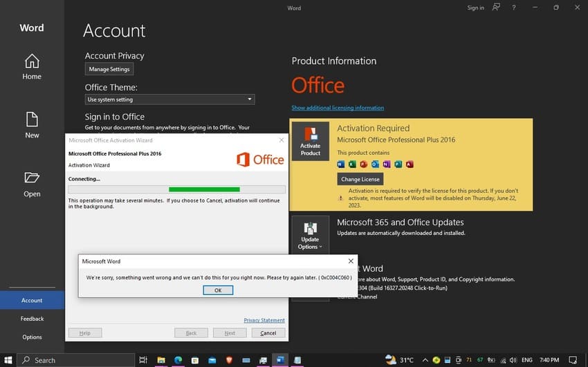Screen dimensions: 588x367
Task: Expand the Office Theme dropdown
Action: 170,100
